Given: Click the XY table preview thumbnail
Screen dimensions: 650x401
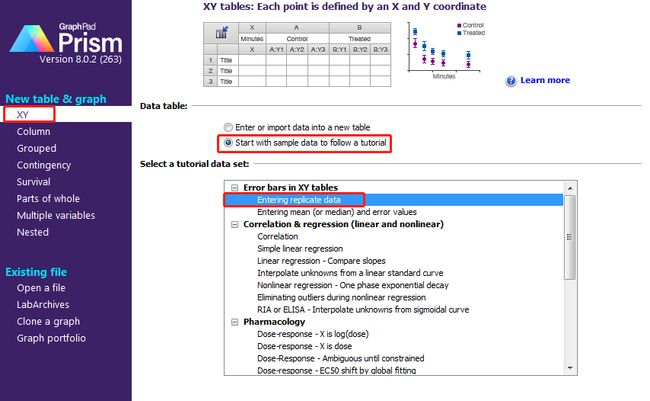Looking at the screenshot, I should pyautogui.click(x=297, y=54).
